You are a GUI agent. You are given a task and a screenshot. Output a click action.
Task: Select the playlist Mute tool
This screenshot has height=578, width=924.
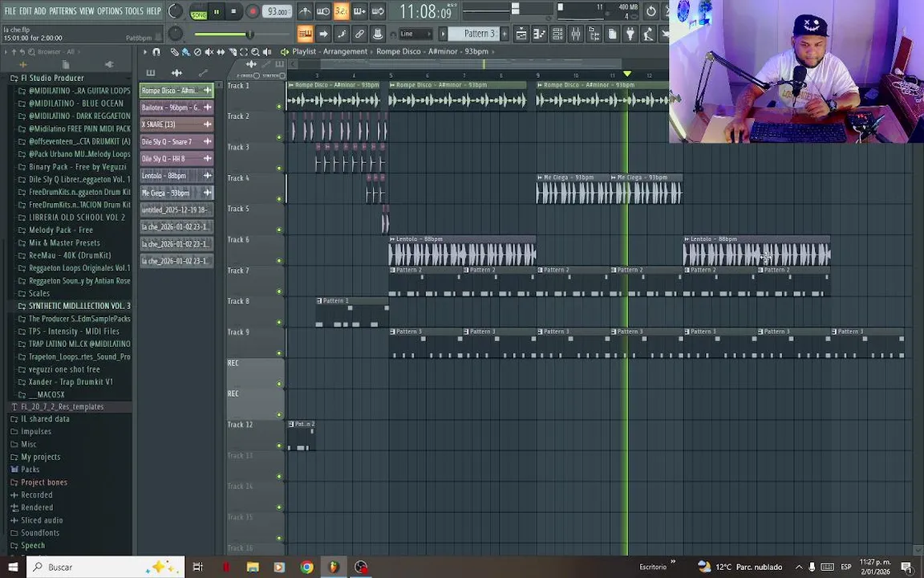[209, 52]
